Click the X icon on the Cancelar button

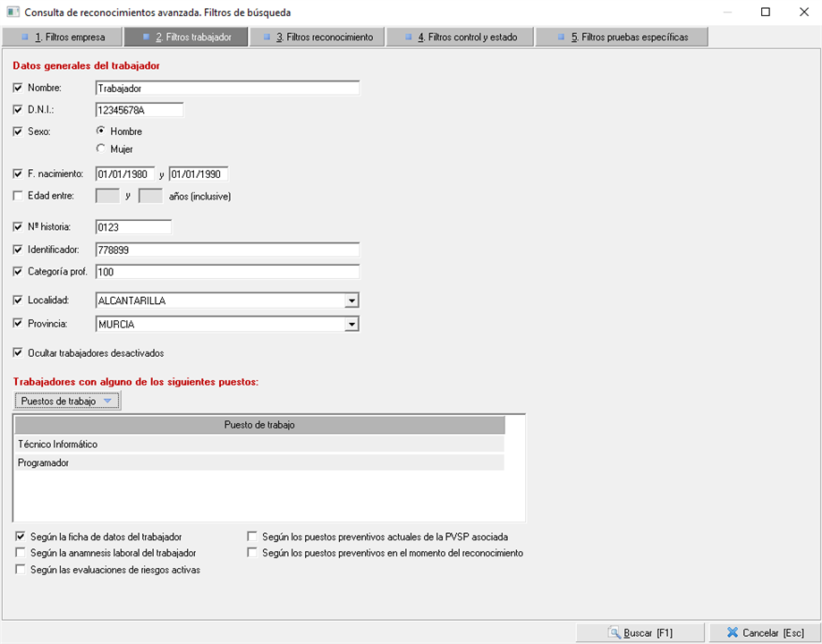pos(732,632)
